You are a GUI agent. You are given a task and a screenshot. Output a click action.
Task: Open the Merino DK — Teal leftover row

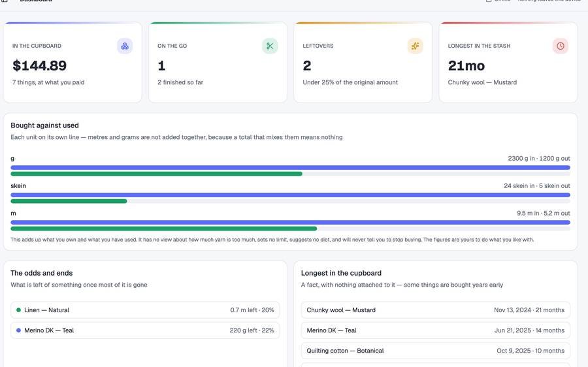tap(145, 330)
